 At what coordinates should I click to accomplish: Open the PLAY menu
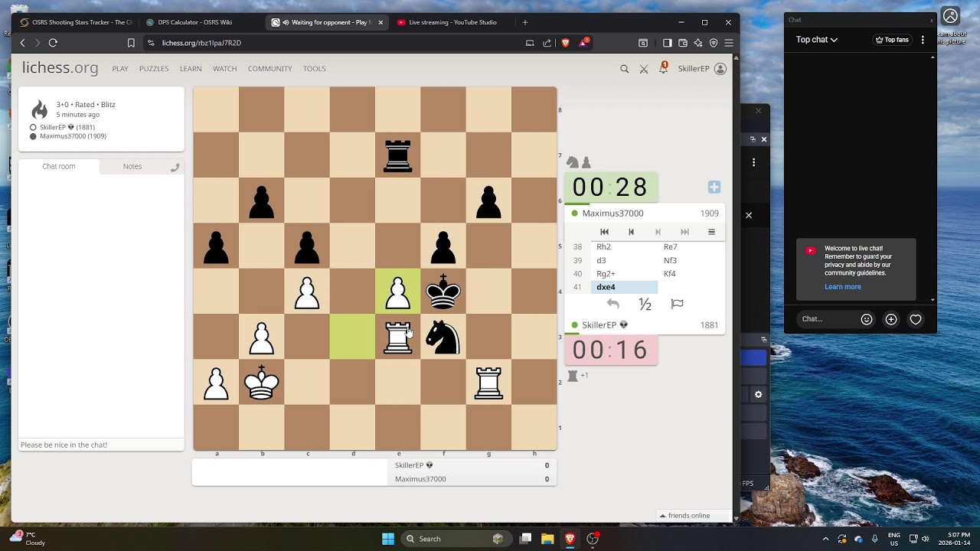(120, 69)
